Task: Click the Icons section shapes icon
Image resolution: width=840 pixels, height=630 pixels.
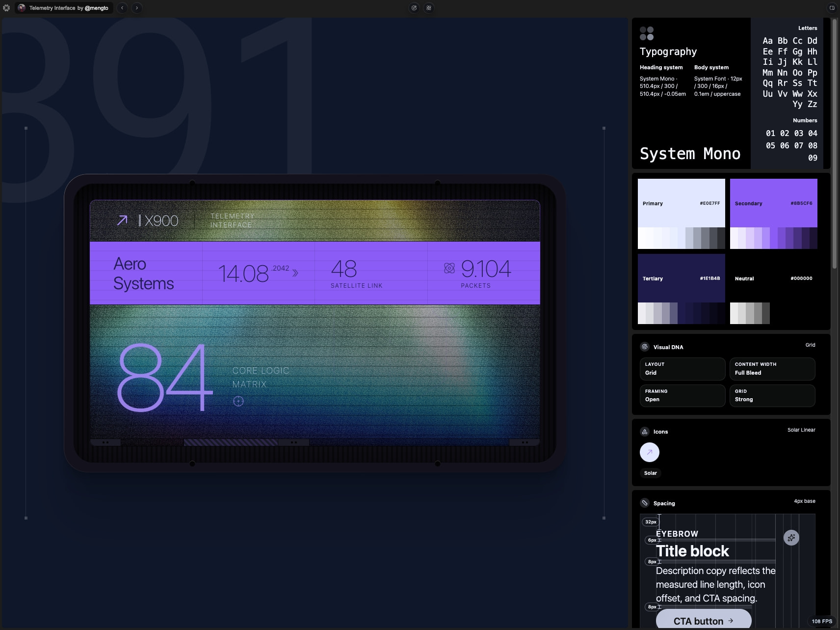Action: tap(645, 432)
